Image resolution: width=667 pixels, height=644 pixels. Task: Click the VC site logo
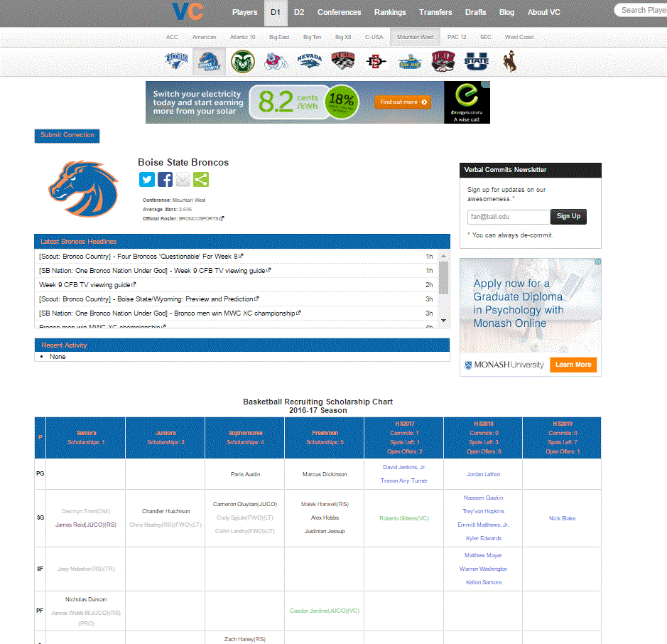(188, 11)
